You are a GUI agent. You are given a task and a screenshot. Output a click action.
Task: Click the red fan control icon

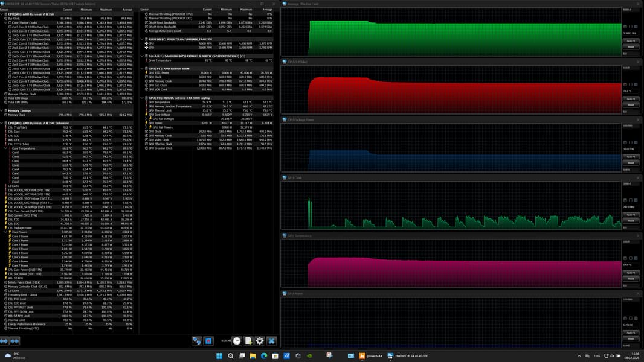point(208,341)
